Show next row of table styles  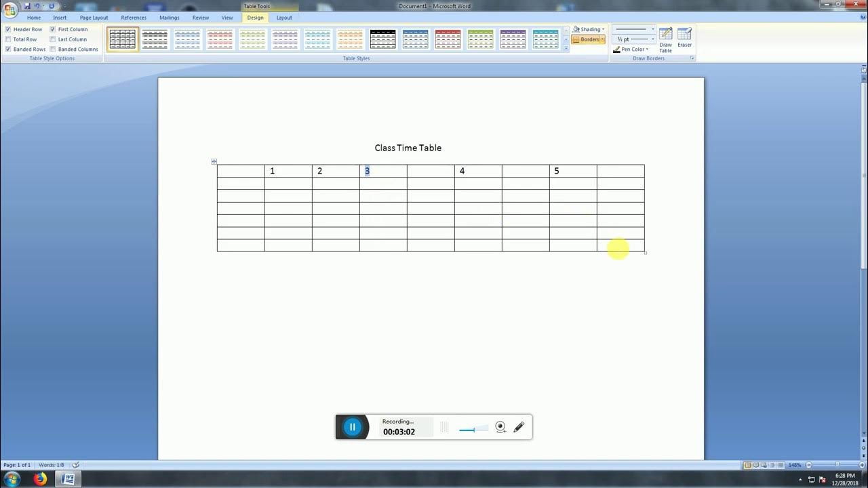click(566, 39)
